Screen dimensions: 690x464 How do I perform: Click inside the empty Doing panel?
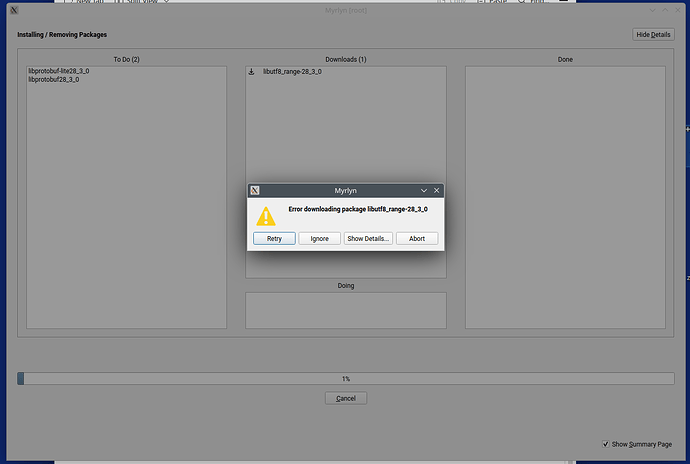tap(345, 310)
